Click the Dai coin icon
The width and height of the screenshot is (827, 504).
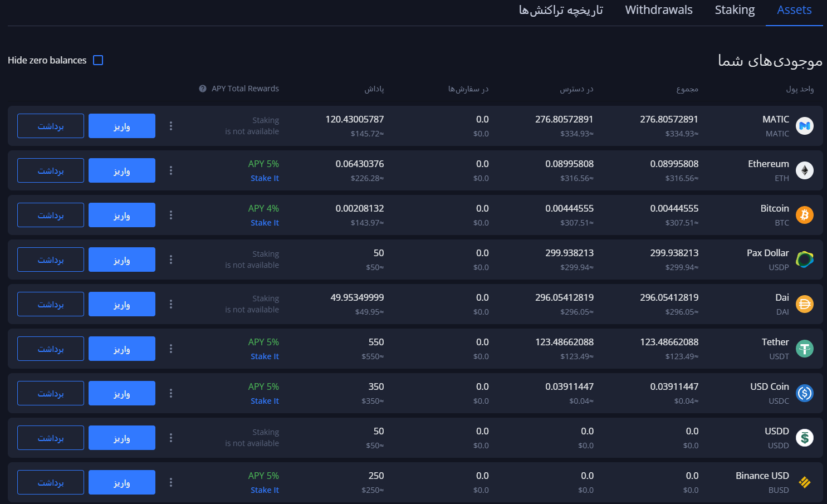pyautogui.click(x=804, y=304)
